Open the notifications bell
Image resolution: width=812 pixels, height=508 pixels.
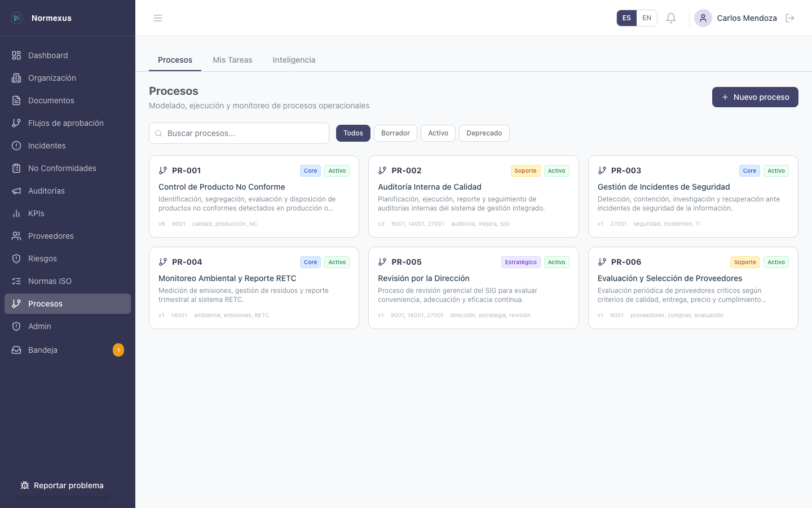[x=671, y=18]
